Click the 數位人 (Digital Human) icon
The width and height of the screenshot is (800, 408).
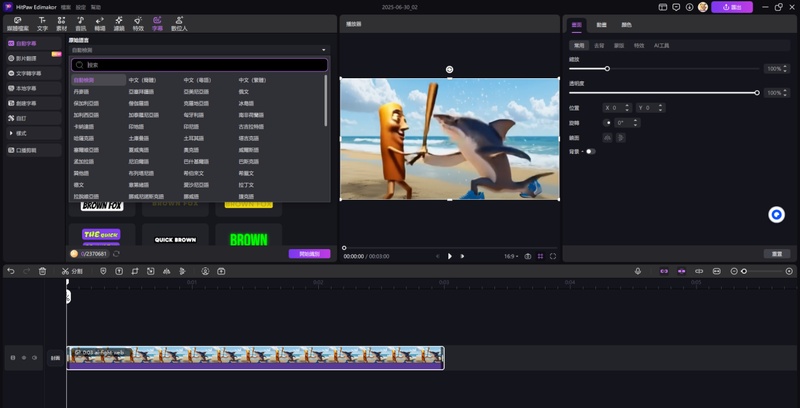(181, 22)
